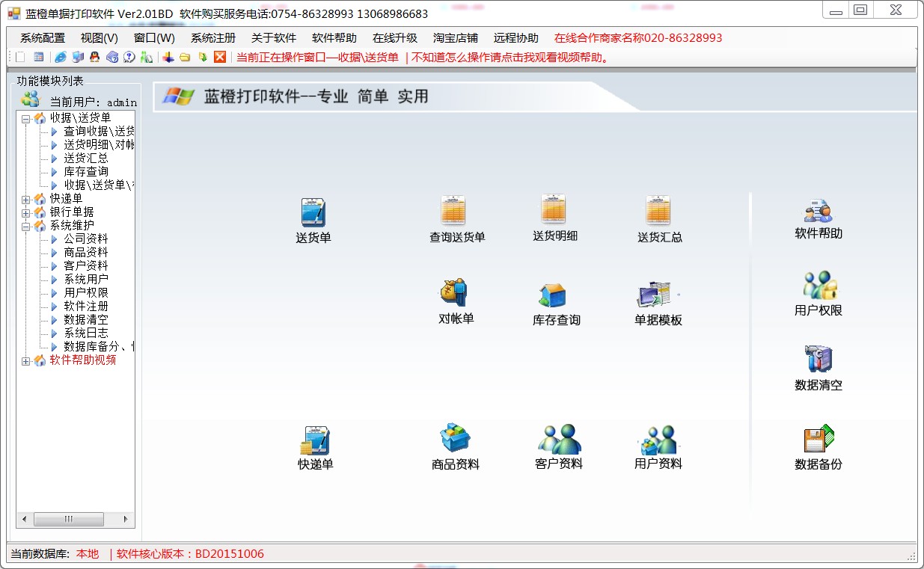Select the 送货明细\对帐 tree item
The height and width of the screenshot is (569, 924).
coord(99,144)
